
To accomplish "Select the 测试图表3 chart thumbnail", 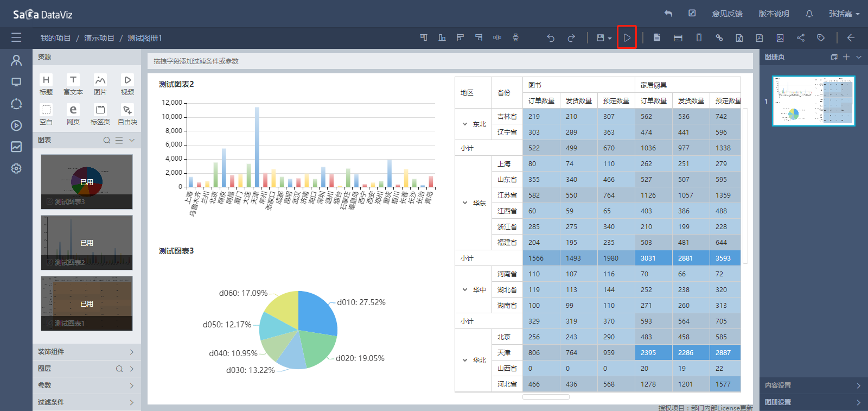I will pos(87,182).
